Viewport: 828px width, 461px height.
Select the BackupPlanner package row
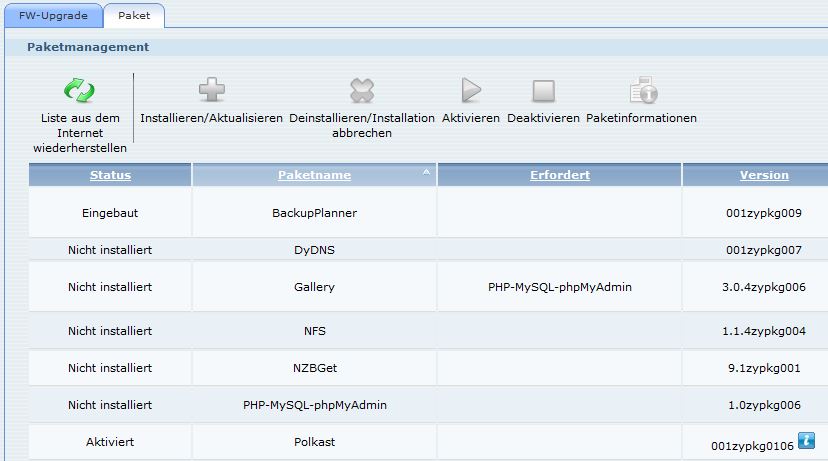[x=428, y=213]
